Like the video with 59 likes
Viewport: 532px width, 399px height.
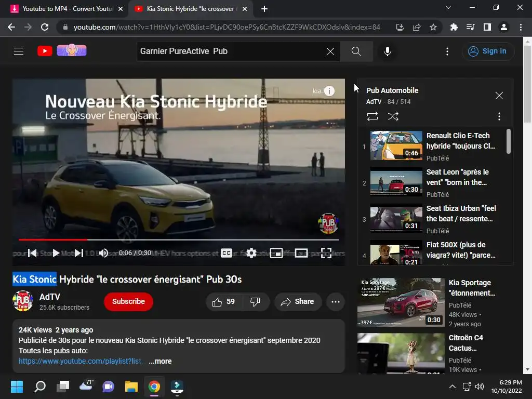(223, 302)
